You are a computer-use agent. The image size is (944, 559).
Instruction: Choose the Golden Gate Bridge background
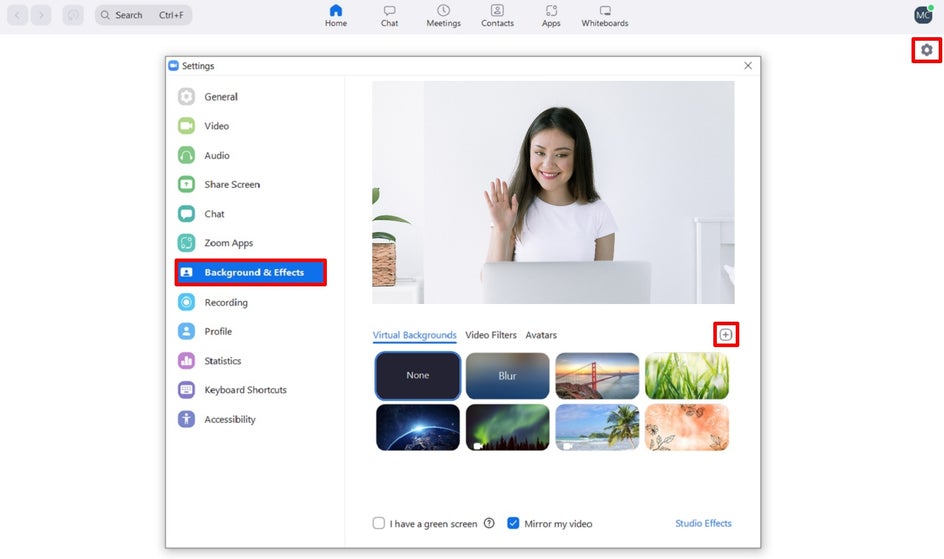[597, 375]
